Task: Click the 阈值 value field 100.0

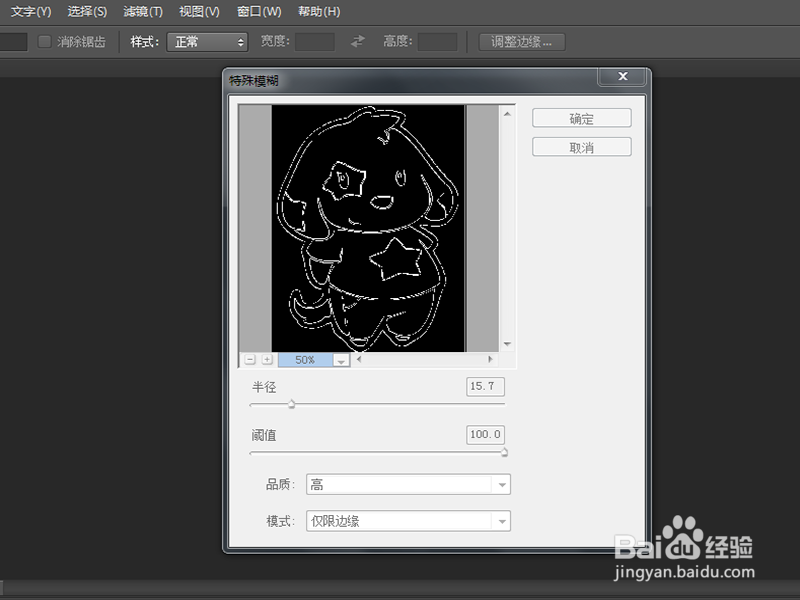Action: click(x=485, y=435)
